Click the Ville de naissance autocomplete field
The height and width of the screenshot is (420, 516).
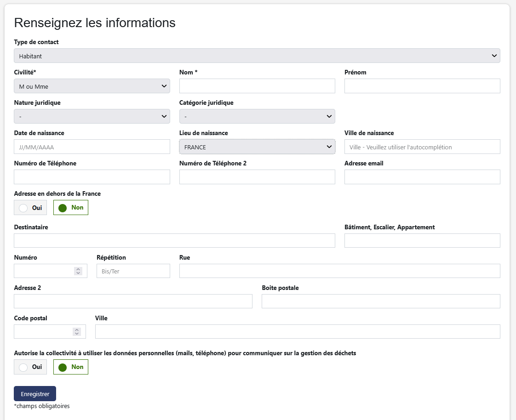[422, 147]
